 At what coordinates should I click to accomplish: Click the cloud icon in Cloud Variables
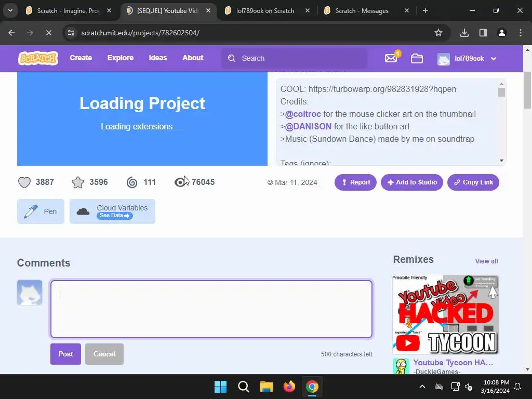pos(83,211)
